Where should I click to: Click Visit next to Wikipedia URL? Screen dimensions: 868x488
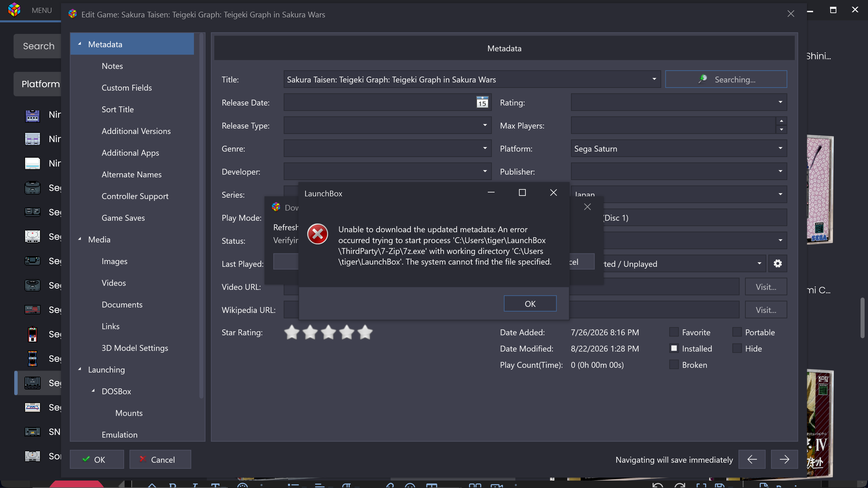pos(766,310)
